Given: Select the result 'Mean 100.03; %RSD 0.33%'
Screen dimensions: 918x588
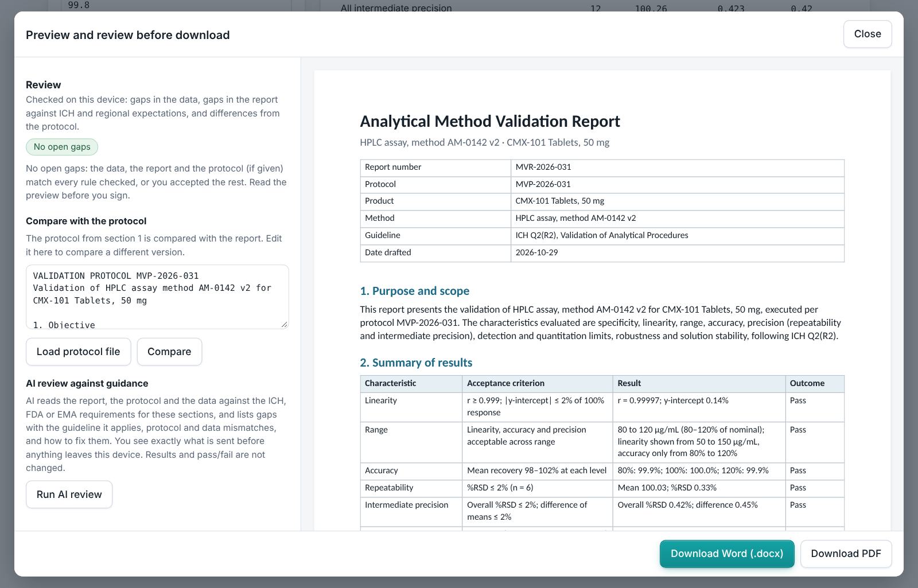Looking at the screenshot, I should point(667,488).
